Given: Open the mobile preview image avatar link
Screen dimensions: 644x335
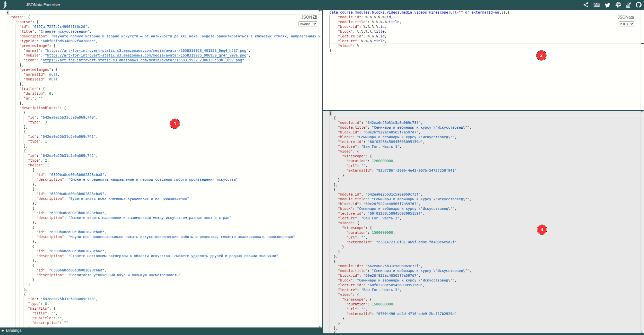Looking at the screenshot, I should click(x=147, y=55).
